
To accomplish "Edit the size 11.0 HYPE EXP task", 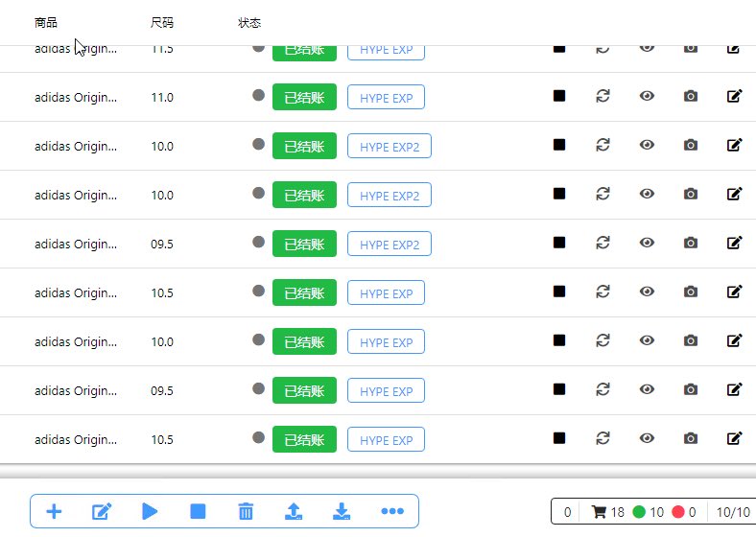I will coord(734,97).
